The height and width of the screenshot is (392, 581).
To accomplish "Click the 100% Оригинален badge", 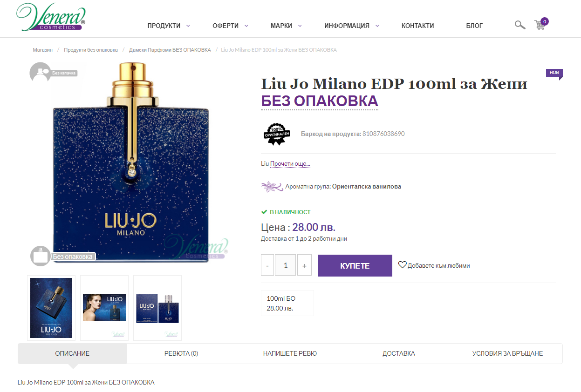I will coord(277,134).
